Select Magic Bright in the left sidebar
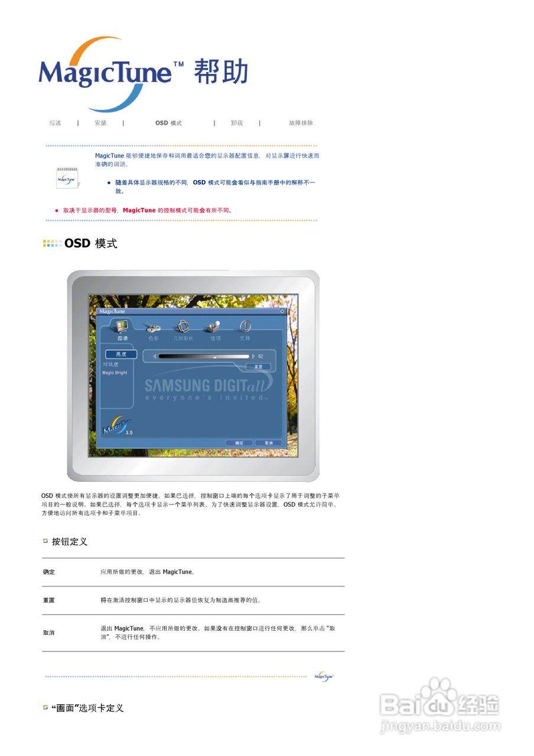 click(115, 373)
